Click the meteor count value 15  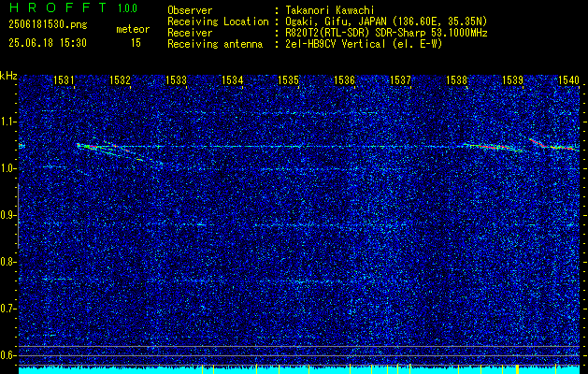click(136, 43)
